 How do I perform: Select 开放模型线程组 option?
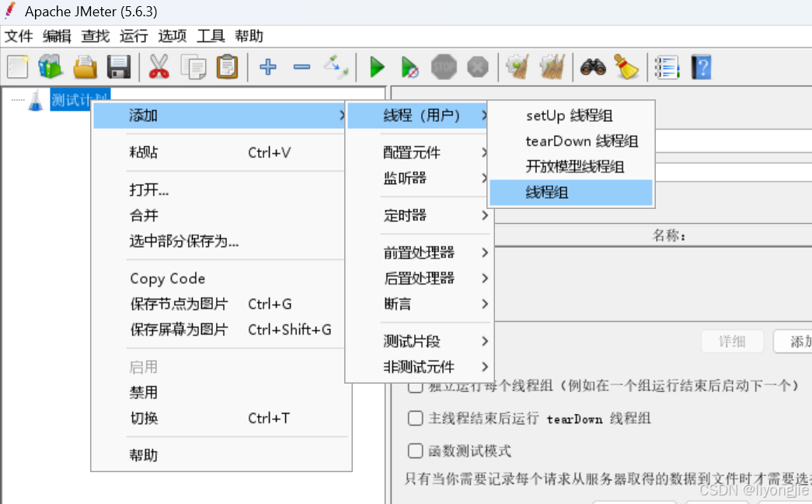click(x=570, y=167)
